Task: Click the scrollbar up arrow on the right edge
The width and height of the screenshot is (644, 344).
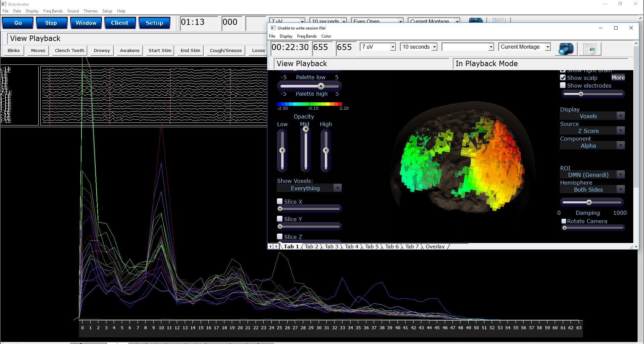Action: pyautogui.click(x=636, y=43)
